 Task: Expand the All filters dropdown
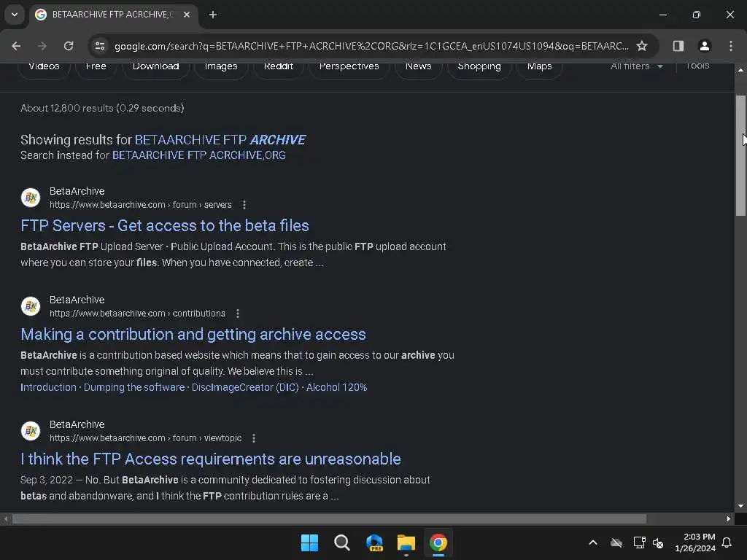(636, 66)
